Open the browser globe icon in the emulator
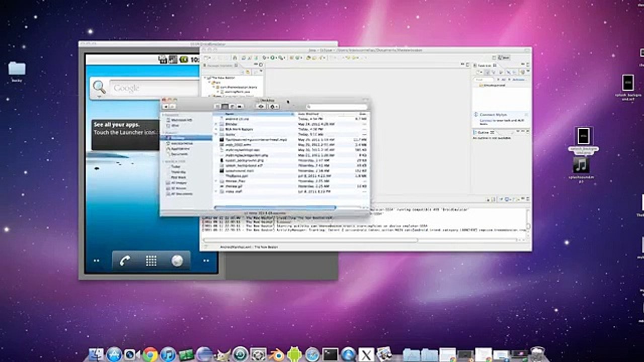This screenshot has height=362, width=644. click(x=177, y=260)
